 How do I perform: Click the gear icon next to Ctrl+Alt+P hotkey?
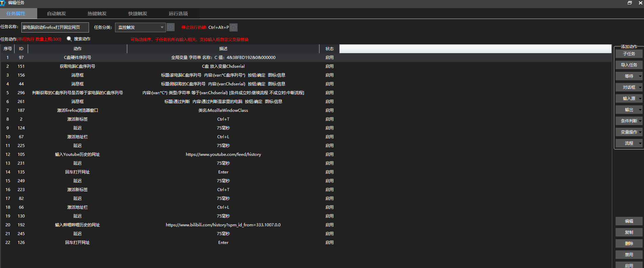pyautogui.click(x=234, y=27)
